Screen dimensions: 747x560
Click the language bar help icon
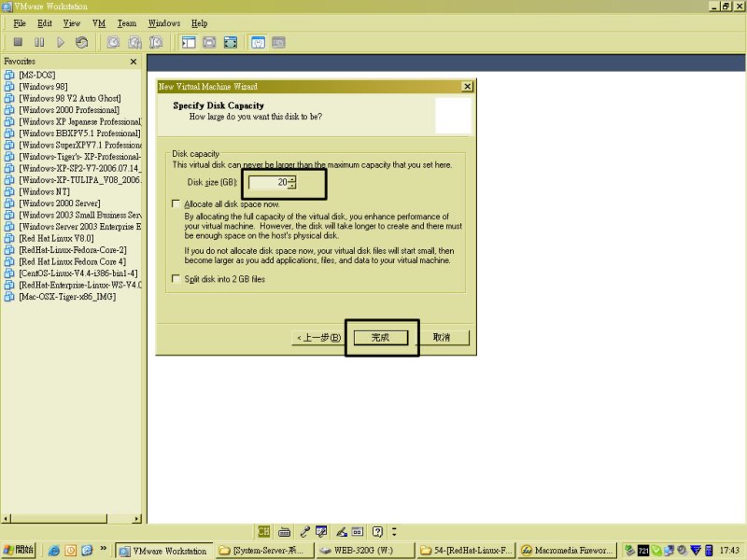tap(378, 531)
